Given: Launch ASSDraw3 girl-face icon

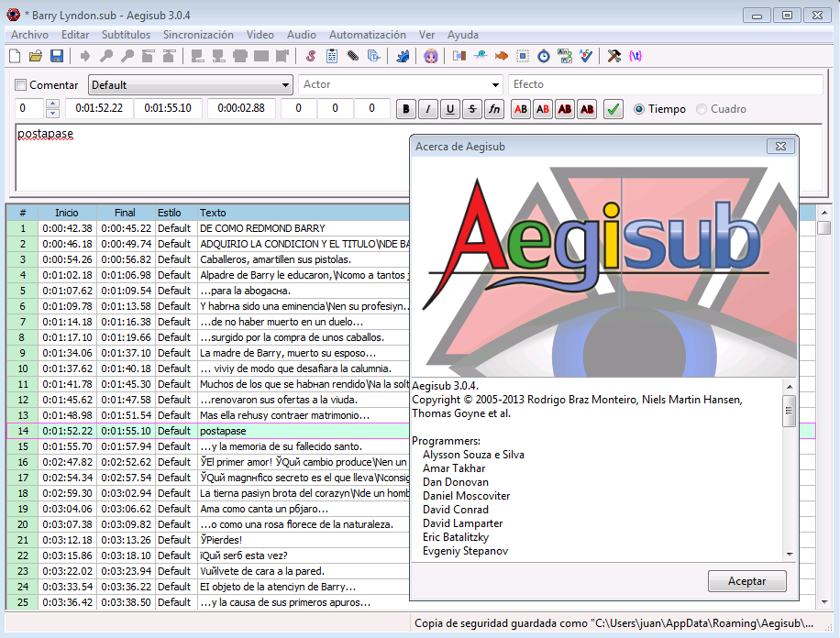Looking at the screenshot, I should pyautogui.click(x=431, y=56).
